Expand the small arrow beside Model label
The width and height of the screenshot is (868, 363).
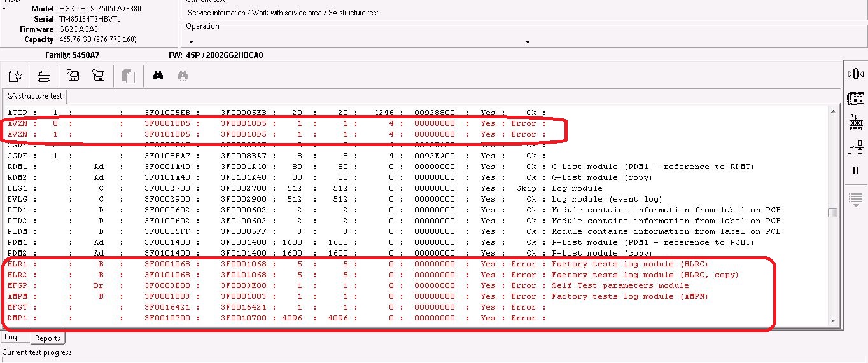point(4,9)
